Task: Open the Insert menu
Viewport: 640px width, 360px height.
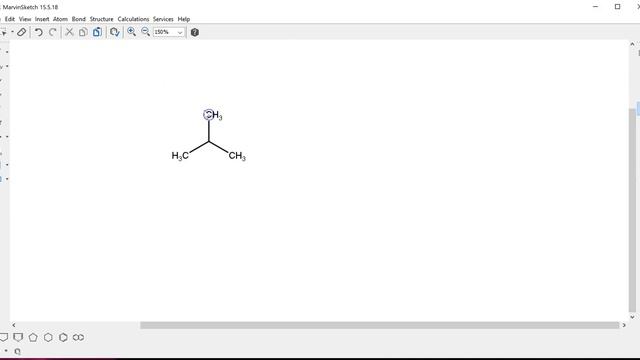Action: 42,19
